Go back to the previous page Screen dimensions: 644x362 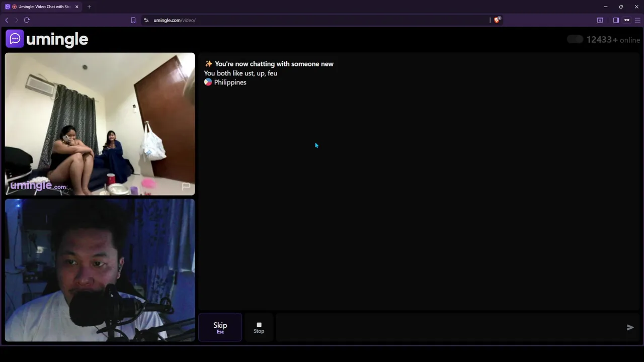coord(7,20)
